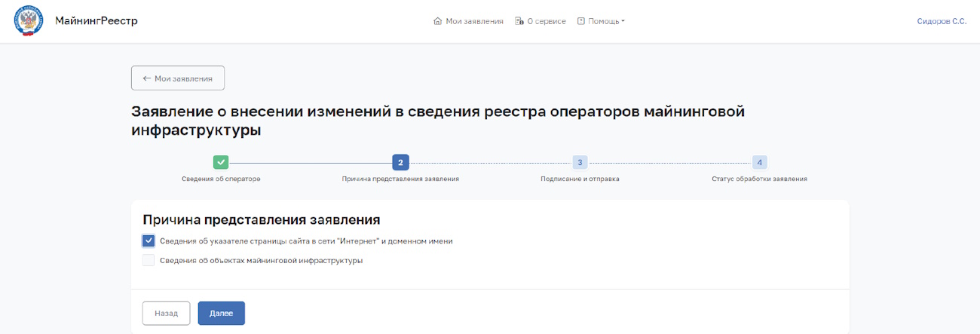This screenshot has width=980, height=334.
Task: Click the МайнингРеестр emblem logo
Action: coord(29,21)
